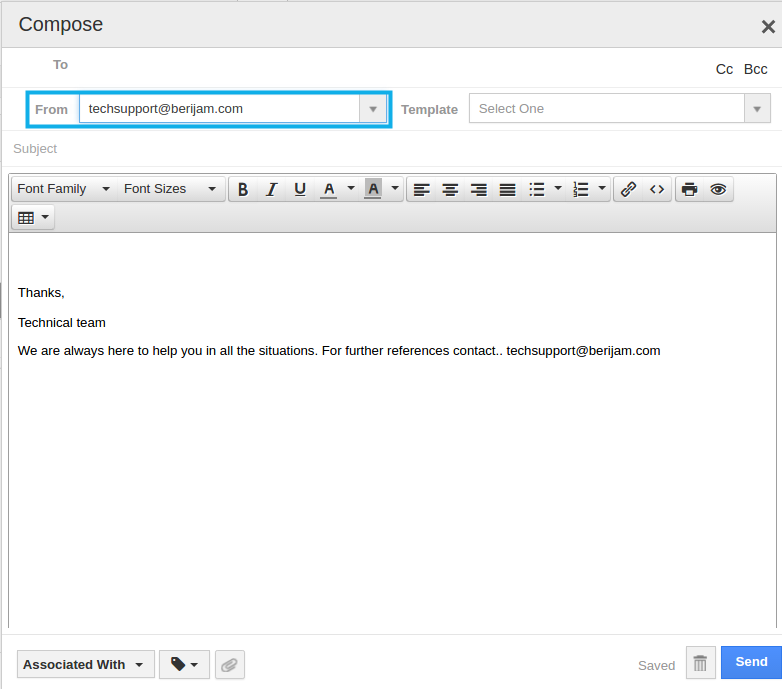
Task: Expand the From address dropdown
Action: (373, 109)
